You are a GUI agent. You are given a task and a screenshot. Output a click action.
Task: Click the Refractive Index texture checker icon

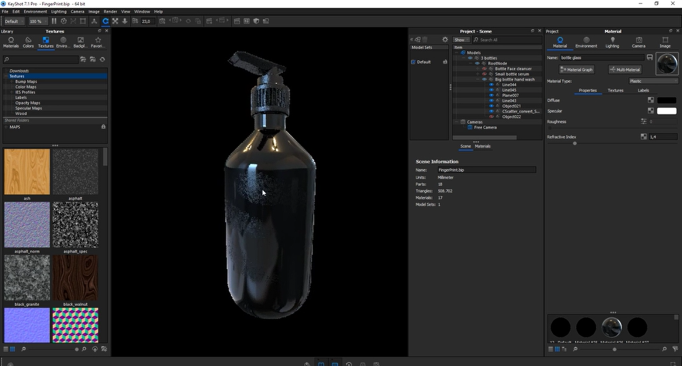point(644,137)
